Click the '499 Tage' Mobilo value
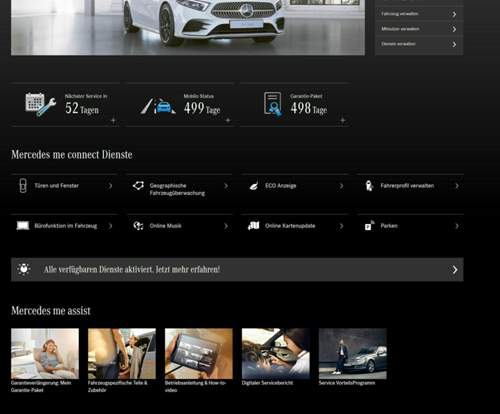Image resolution: width=500 pixels, height=414 pixels. pyautogui.click(x=202, y=108)
